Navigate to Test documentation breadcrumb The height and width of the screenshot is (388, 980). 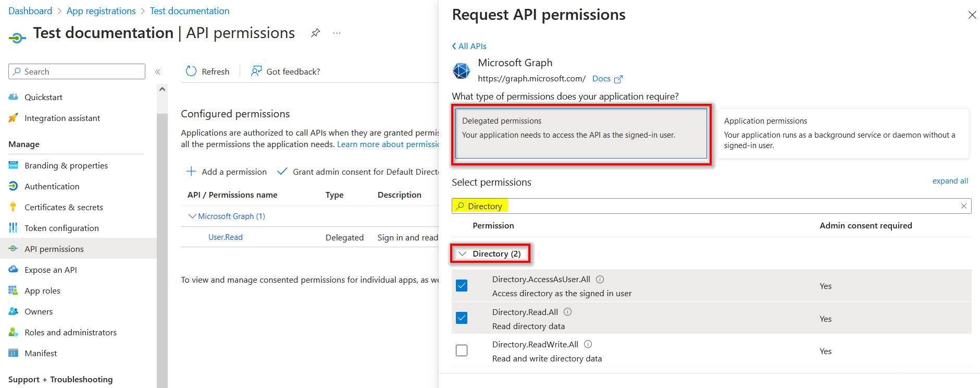pyautogui.click(x=190, y=11)
